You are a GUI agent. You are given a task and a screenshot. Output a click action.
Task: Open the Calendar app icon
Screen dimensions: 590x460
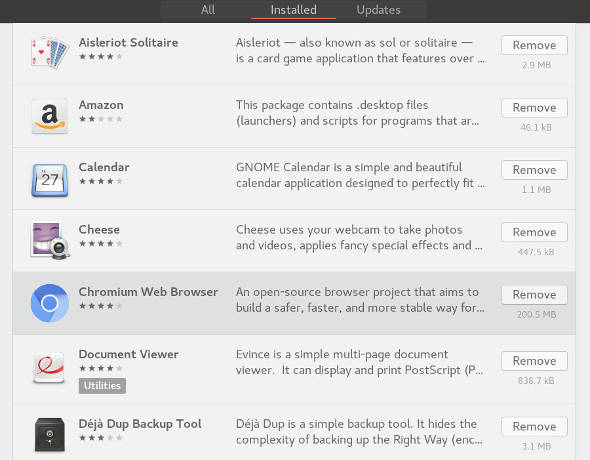(x=50, y=179)
